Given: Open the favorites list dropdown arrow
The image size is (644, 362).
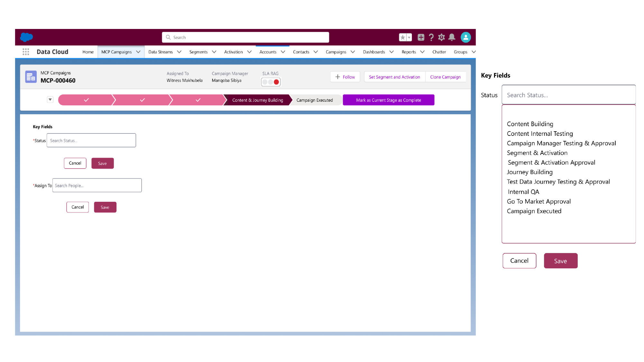Looking at the screenshot, I should (409, 37).
